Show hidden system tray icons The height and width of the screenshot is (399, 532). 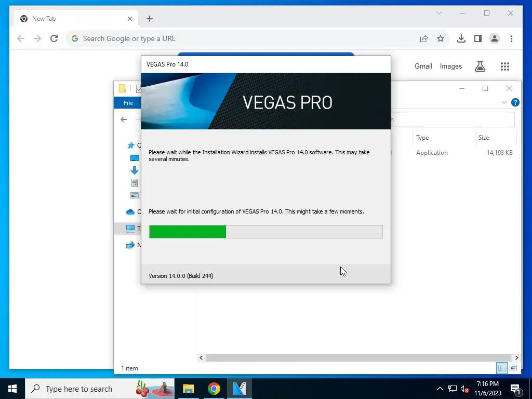440,389
